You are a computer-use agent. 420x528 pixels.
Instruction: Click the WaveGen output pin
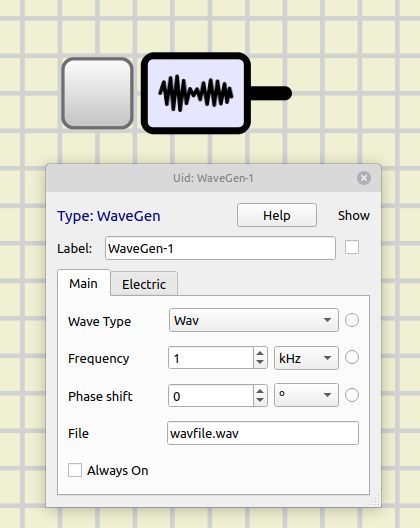coord(271,93)
